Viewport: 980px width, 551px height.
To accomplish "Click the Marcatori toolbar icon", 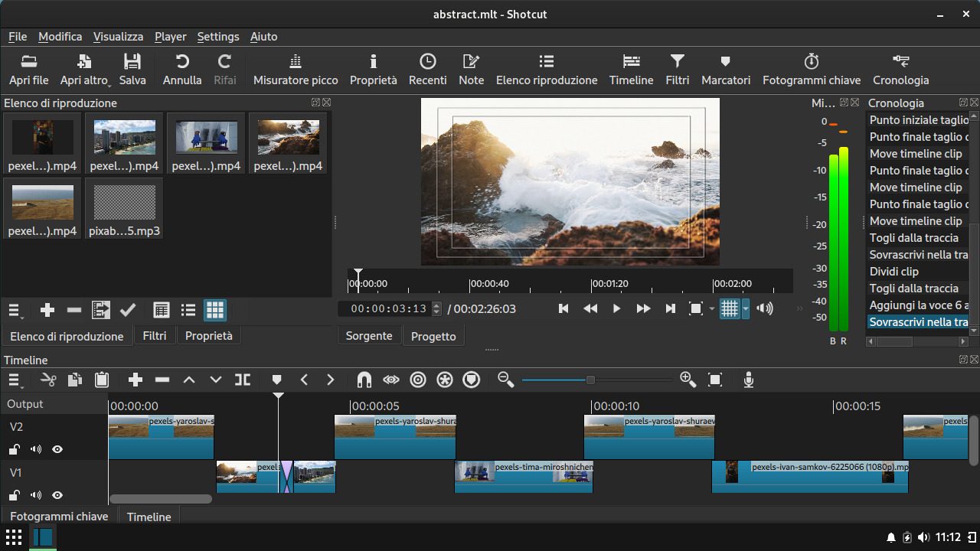I will click(x=725, y=69).
